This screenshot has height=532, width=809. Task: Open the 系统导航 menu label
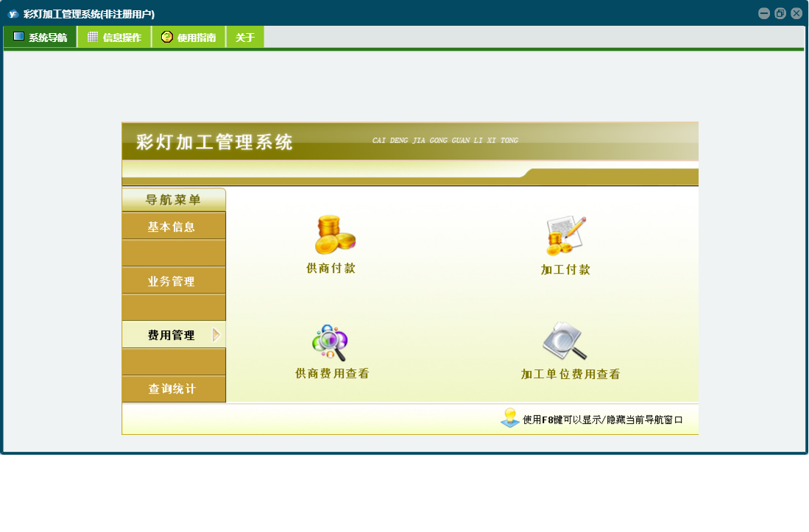48,38
